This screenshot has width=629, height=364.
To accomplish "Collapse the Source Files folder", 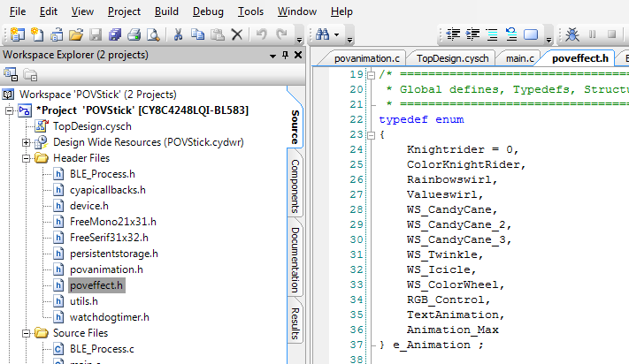I will pos(26,334).
